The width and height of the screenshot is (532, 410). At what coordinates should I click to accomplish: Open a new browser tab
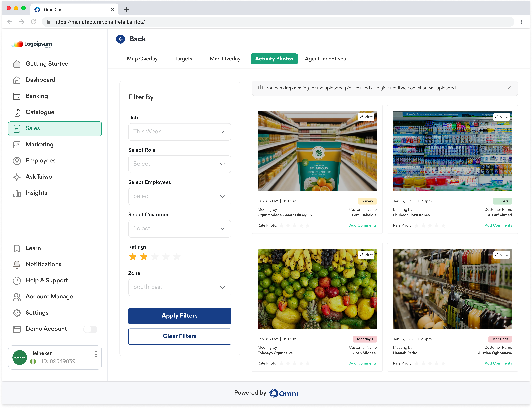[x=126, y=10]
